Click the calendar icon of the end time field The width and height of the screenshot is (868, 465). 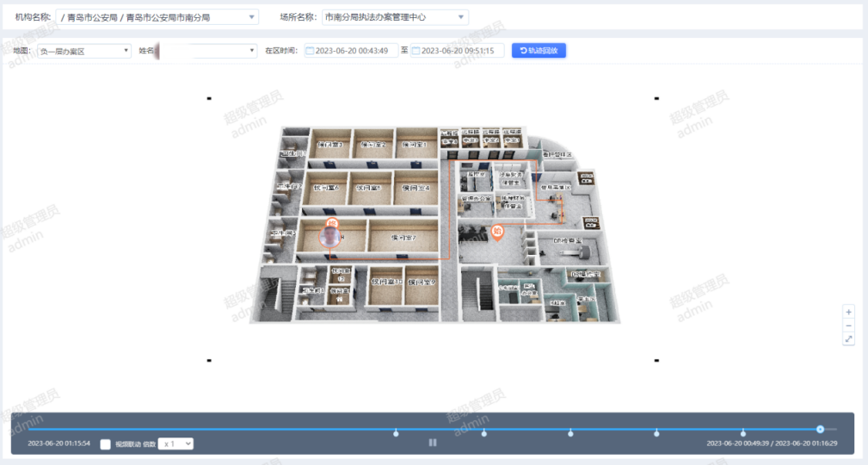[x=416, y=51]
